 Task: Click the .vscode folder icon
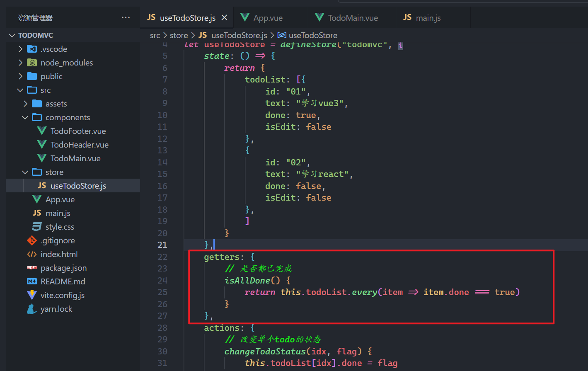(x=32, y=49)
